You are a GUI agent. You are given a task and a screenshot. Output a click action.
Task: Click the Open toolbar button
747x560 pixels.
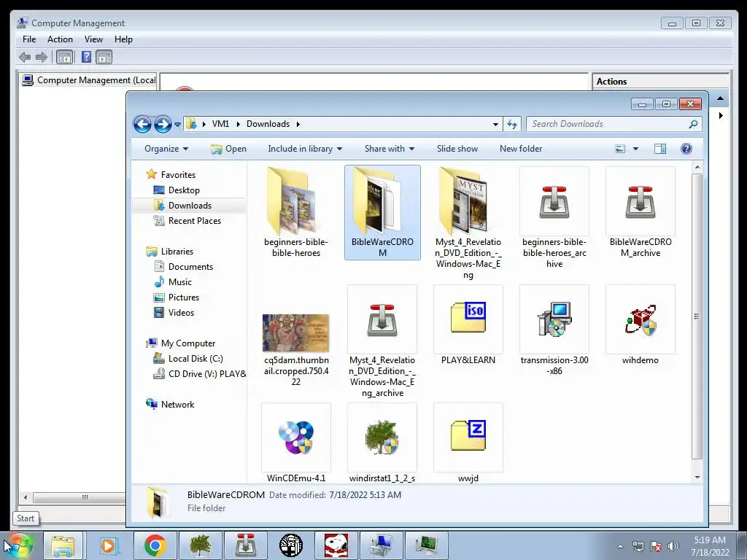coord(228,149)
